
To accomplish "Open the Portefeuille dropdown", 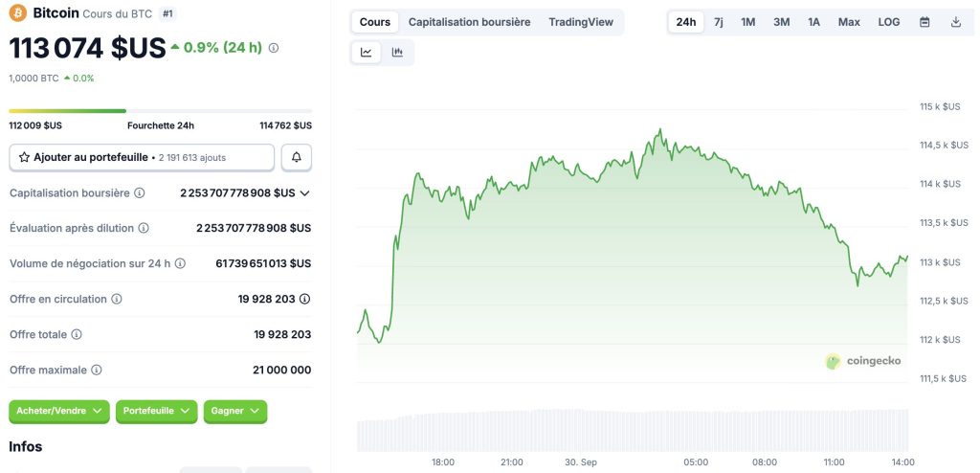I will pos(156,411).
